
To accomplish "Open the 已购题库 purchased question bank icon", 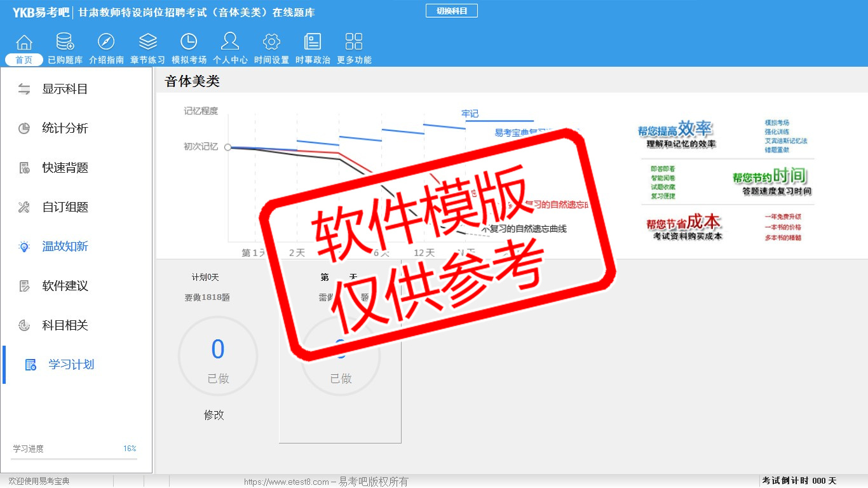I will 65,43.
